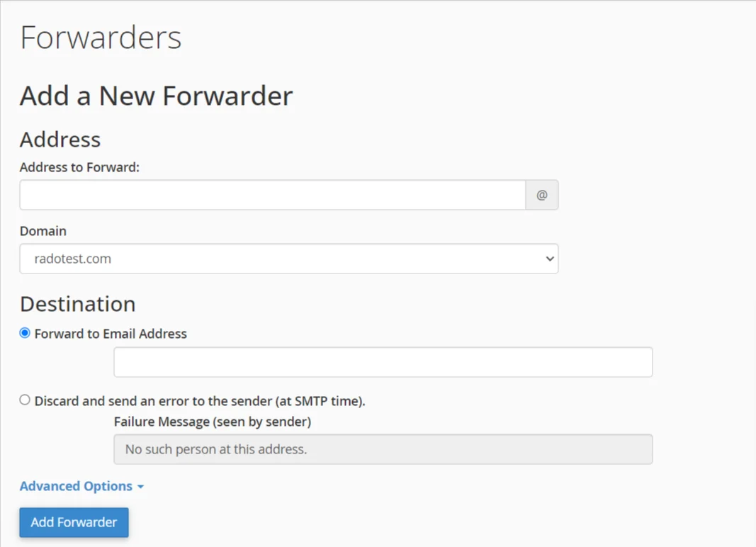756x547 pixels.
Task: Expand the Advanced Options section
Action: 77,486
